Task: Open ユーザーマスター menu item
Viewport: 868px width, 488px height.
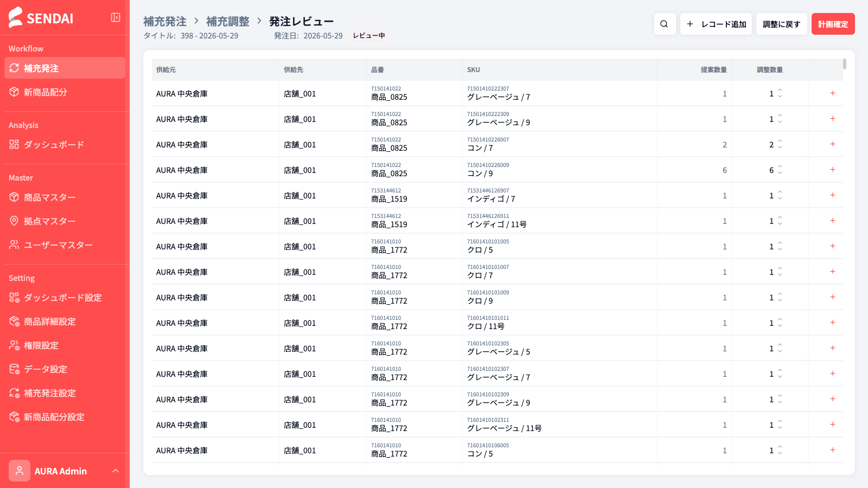Action: pos(65,245)
